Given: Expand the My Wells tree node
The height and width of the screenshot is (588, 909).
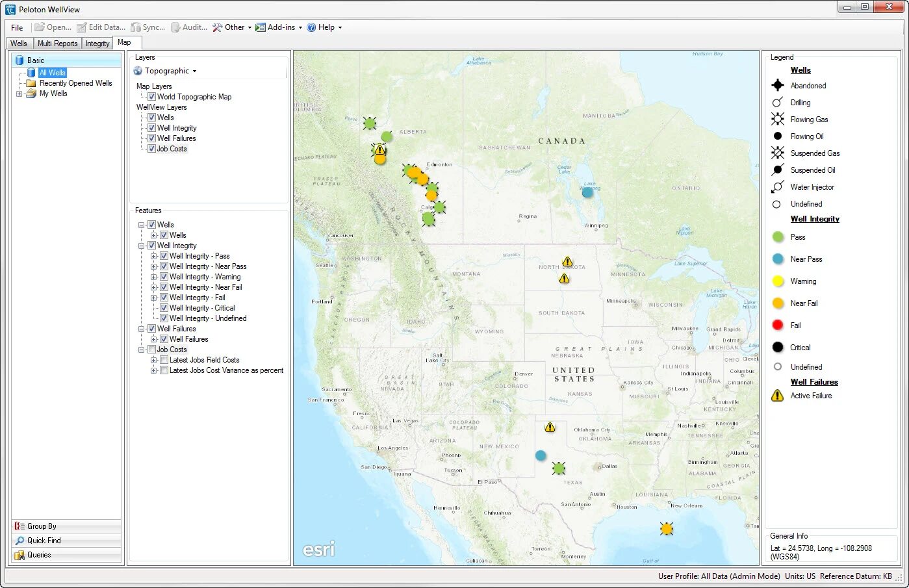Looking at the screenshot, I should tap(19, 94).
